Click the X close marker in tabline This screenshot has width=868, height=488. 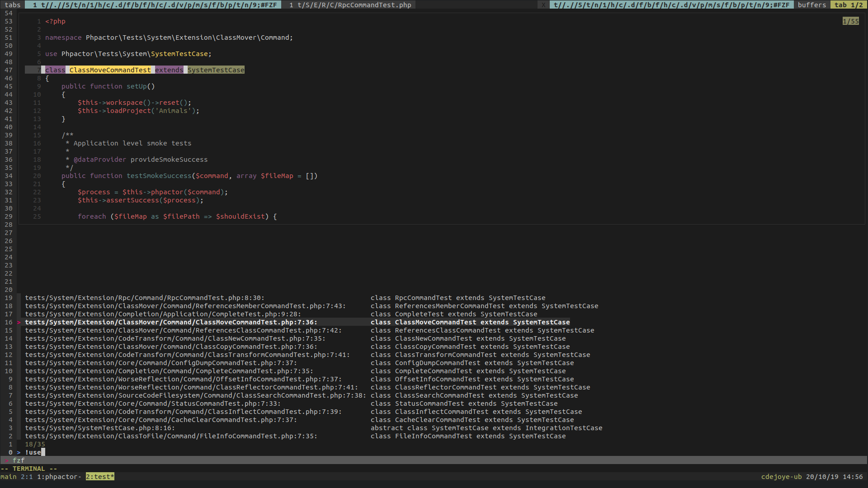[x=543, y=5]
